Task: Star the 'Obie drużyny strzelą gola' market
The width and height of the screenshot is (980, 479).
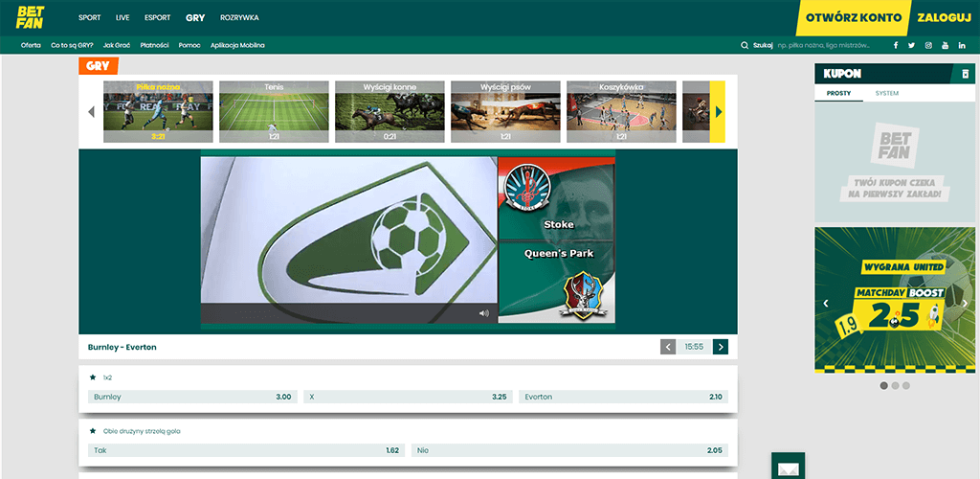Action: tap(93, 431)
